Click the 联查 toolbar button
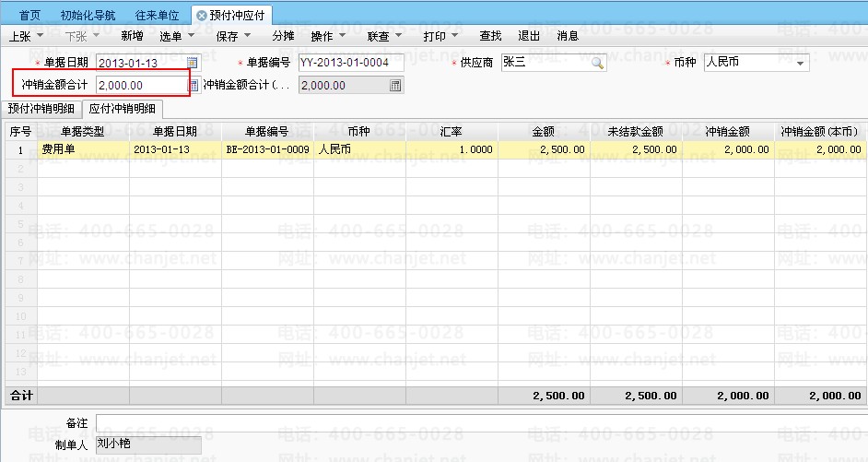 click(x=378, y=36)
